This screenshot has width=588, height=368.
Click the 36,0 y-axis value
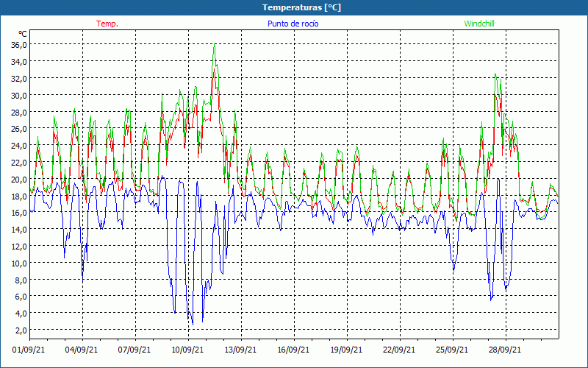19,45
